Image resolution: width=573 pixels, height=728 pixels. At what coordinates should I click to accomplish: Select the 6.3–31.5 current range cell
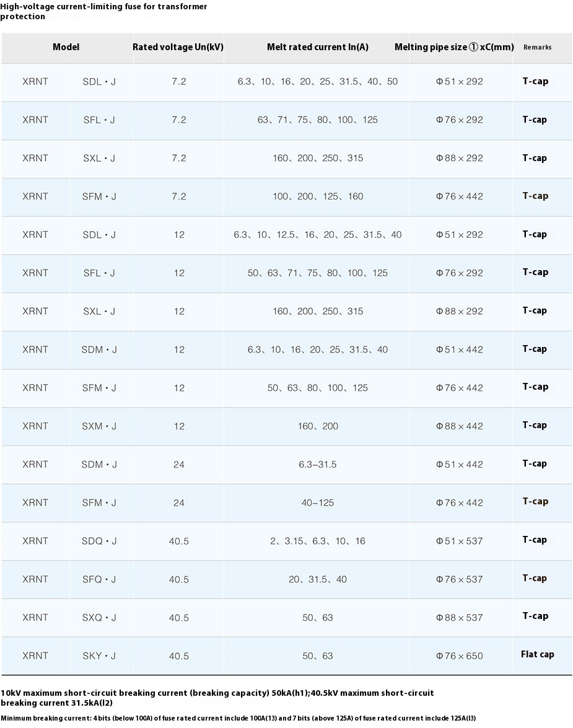[318, 464]
